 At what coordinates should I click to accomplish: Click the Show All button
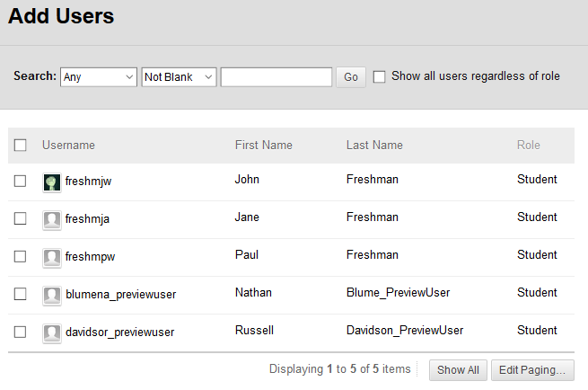point(458,370)
